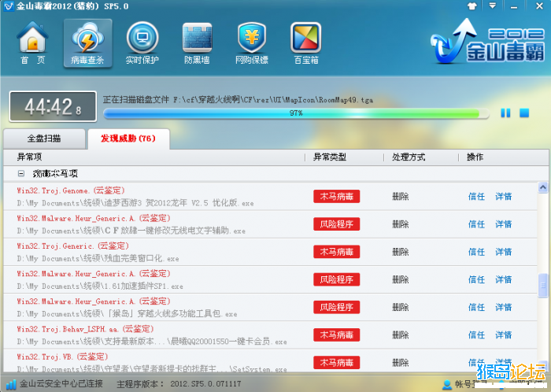Screen dimensions: 551x392
Task: Click 删除 action in 残血完美窗口化 row
Action: (400, 252)
